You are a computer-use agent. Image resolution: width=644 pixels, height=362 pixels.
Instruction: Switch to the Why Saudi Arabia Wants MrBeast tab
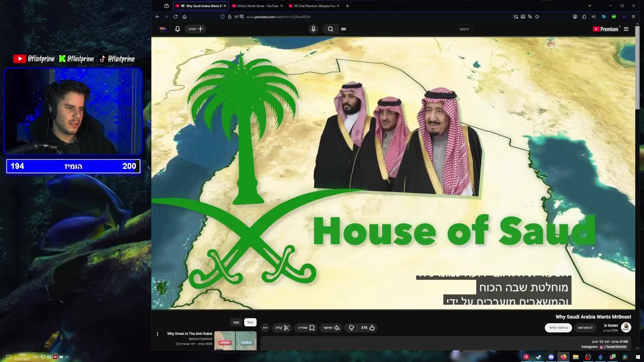201,6
